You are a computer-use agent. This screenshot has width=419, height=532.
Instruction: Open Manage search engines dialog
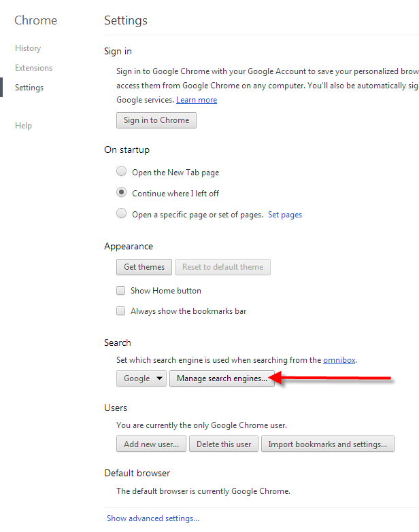point(222,378)
